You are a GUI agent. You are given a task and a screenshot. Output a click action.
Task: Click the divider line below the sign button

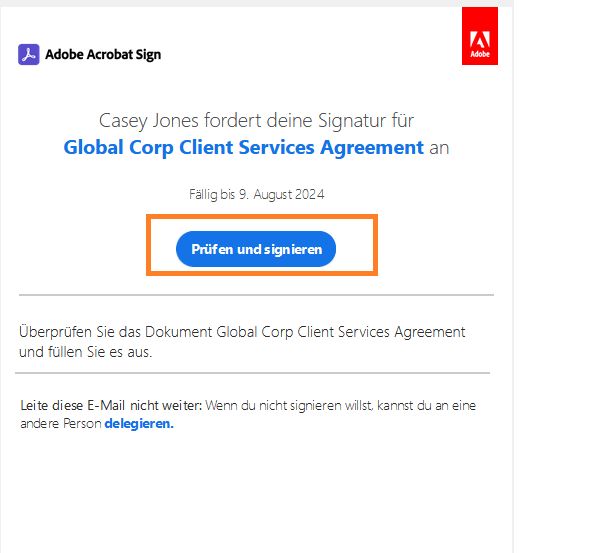(257, 295)
